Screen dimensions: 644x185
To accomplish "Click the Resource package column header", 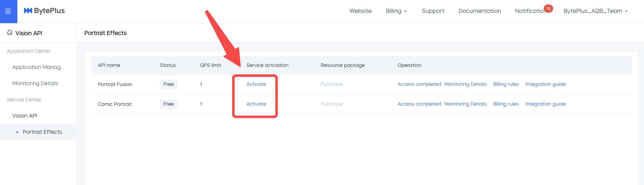I will (x=342, y=65).
